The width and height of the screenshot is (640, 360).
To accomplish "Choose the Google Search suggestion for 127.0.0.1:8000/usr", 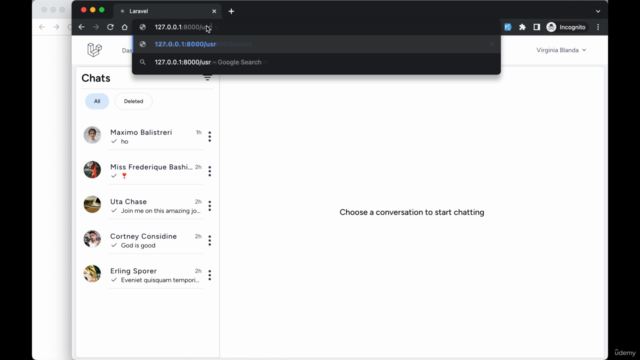I will coord(316,62).
